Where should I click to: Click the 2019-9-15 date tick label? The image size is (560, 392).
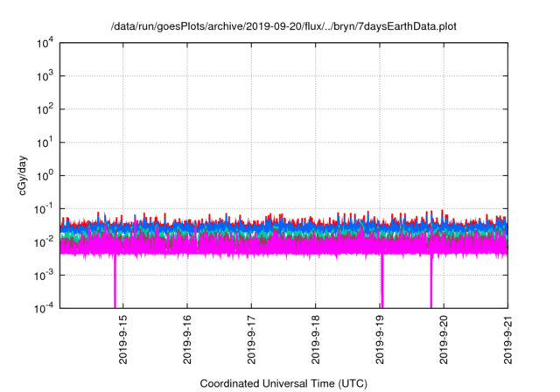tap(122, 339)
